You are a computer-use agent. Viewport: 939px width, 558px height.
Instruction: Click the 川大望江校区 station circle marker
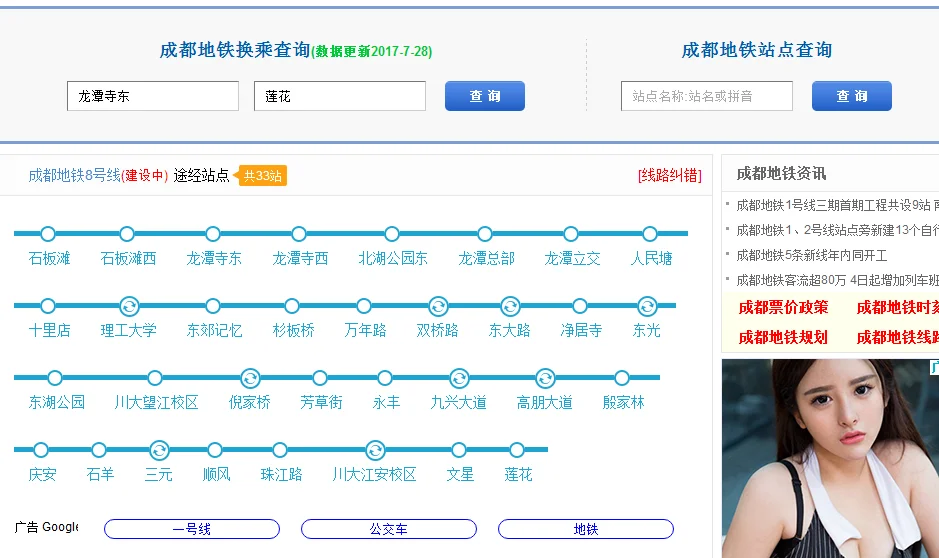[x=155, y=378]
